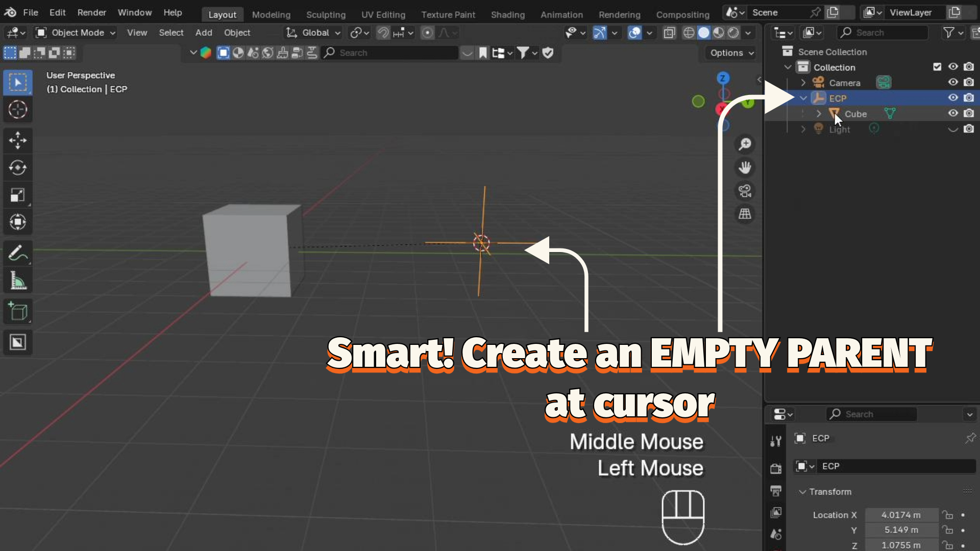980x551 pixels.
Task: Switch to orthographic grid view icon
Action: pyautogui.click(x=745, y=214)
